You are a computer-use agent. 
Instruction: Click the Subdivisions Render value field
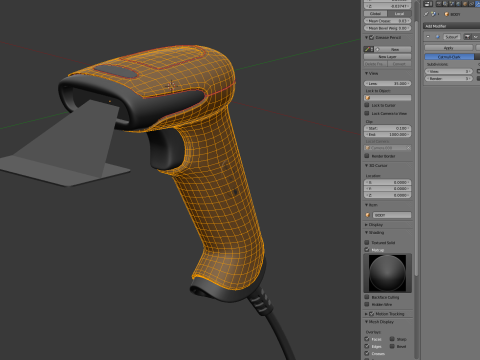449,79
